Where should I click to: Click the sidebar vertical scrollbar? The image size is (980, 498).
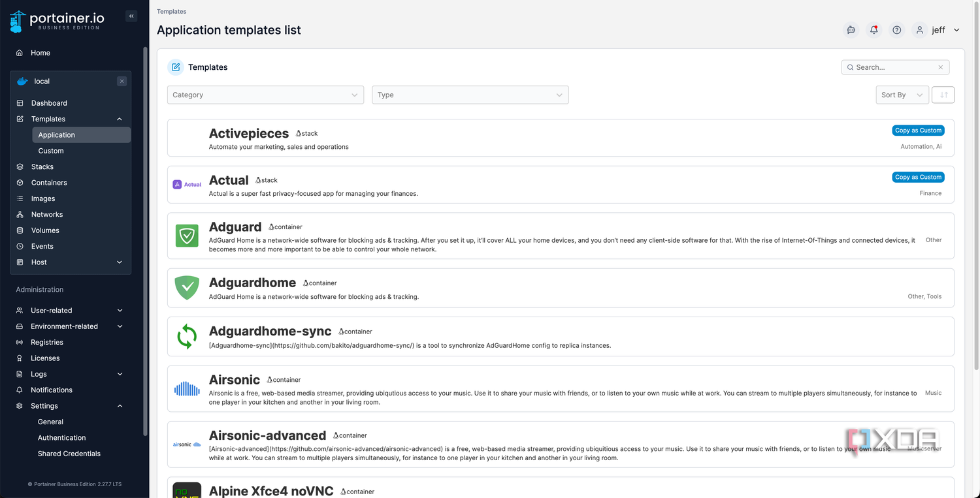point(146,241)
